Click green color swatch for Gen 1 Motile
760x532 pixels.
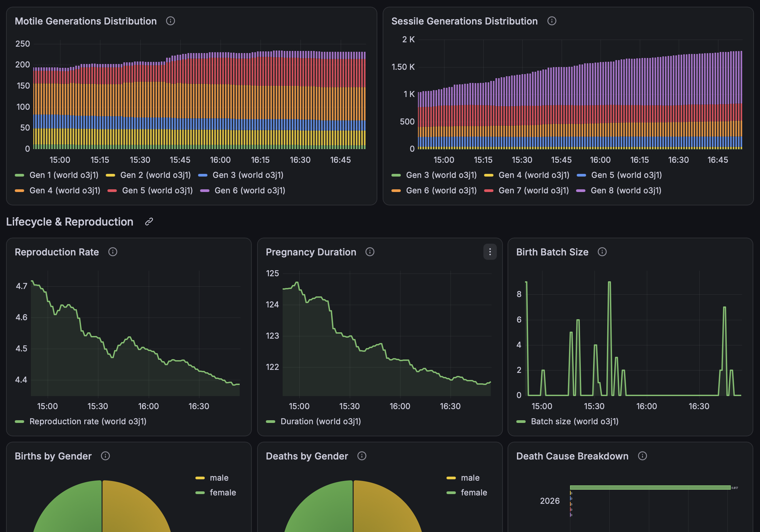(x=19, y=175)
